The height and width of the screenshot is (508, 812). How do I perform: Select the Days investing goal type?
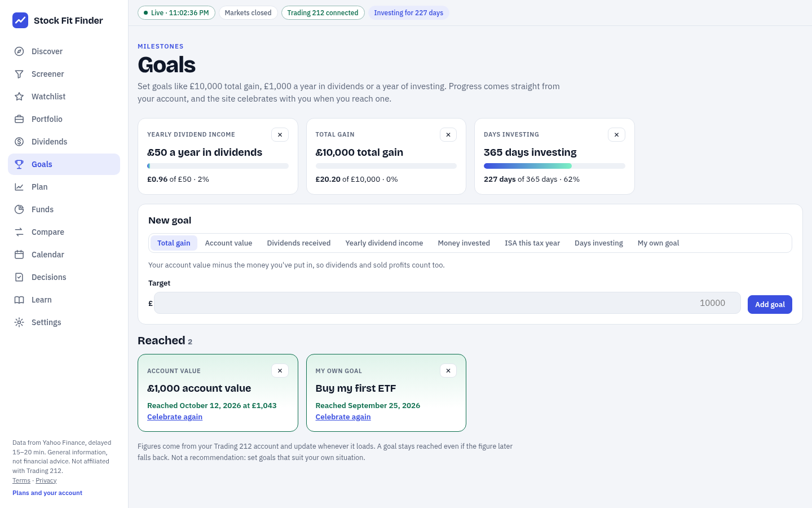(599, 243)
